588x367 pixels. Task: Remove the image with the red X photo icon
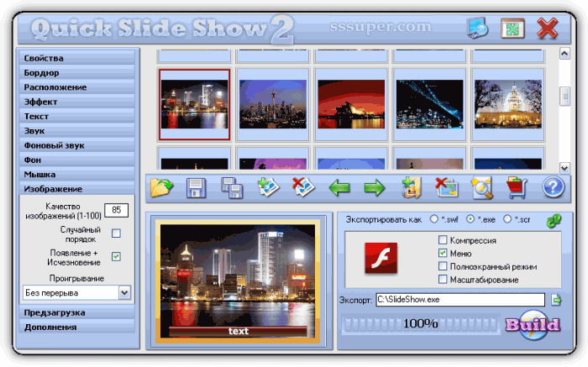click(303, 187)
